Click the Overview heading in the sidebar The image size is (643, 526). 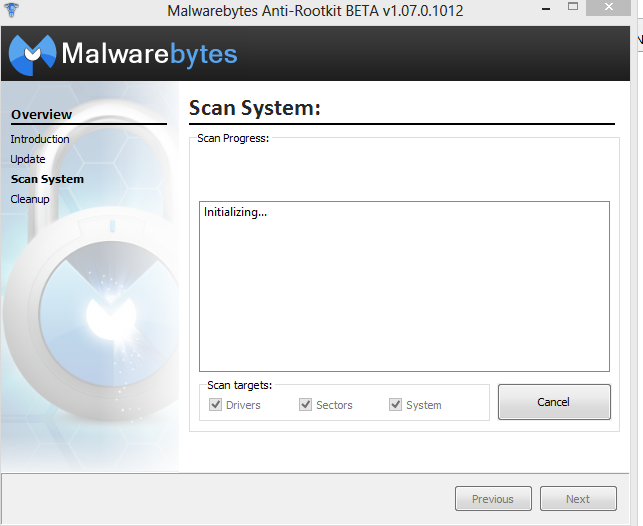[41, 114]
